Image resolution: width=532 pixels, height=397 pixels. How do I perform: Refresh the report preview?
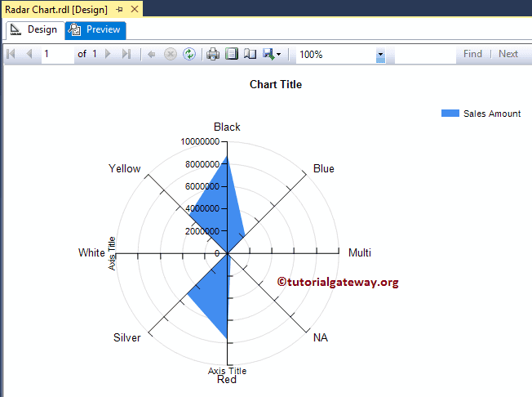tap(189, 54)
